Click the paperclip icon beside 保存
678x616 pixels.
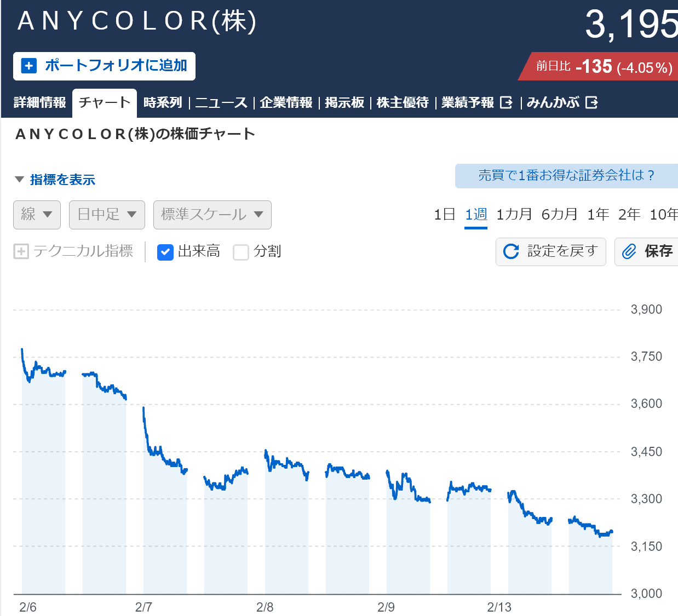pyautogui.click(x=629, y=251)
